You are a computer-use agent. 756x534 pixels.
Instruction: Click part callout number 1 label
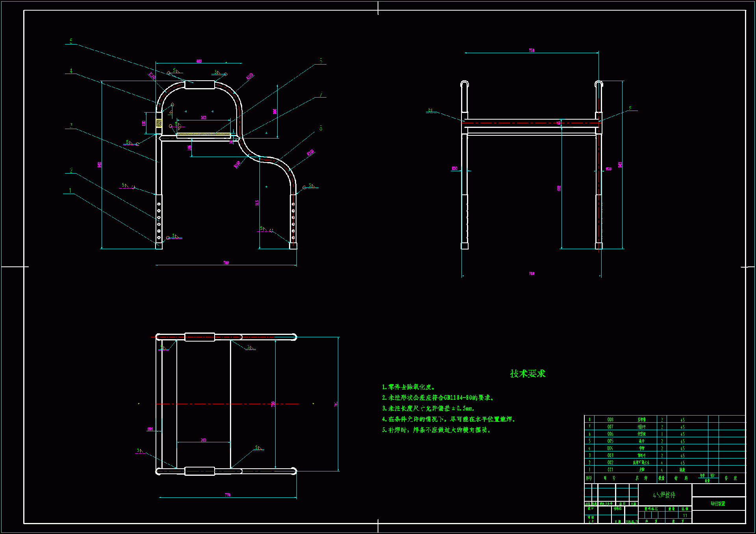click(x=70, y=190)
